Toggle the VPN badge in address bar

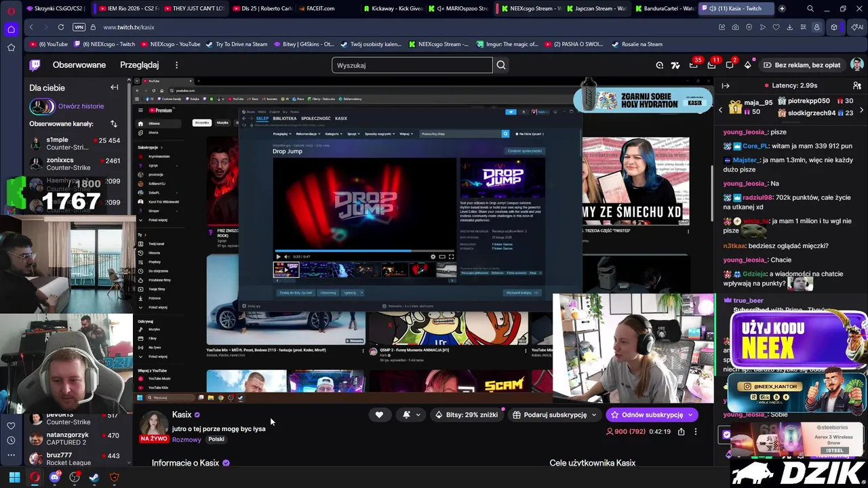coord(79,27)
